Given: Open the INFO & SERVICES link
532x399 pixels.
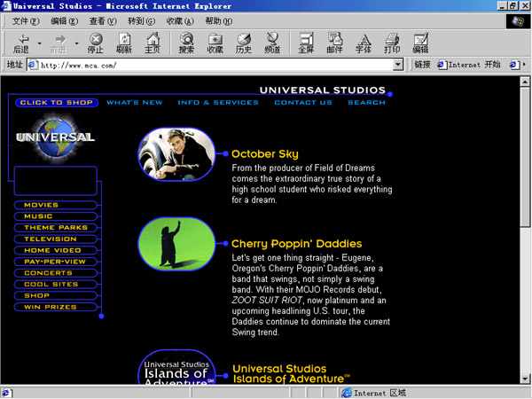Looking at the screenshot, I should pos(218,103).
